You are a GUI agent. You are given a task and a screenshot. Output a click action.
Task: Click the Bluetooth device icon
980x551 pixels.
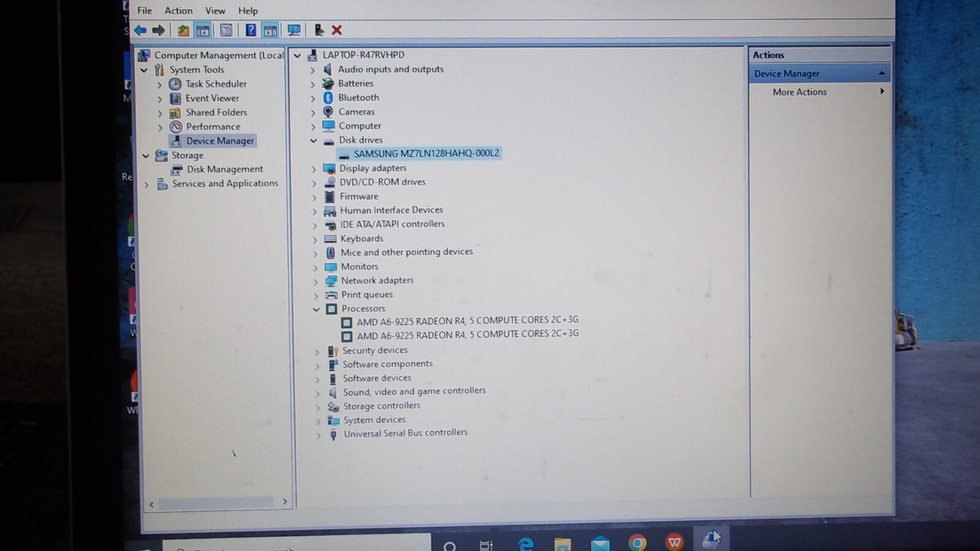(328, 98)
